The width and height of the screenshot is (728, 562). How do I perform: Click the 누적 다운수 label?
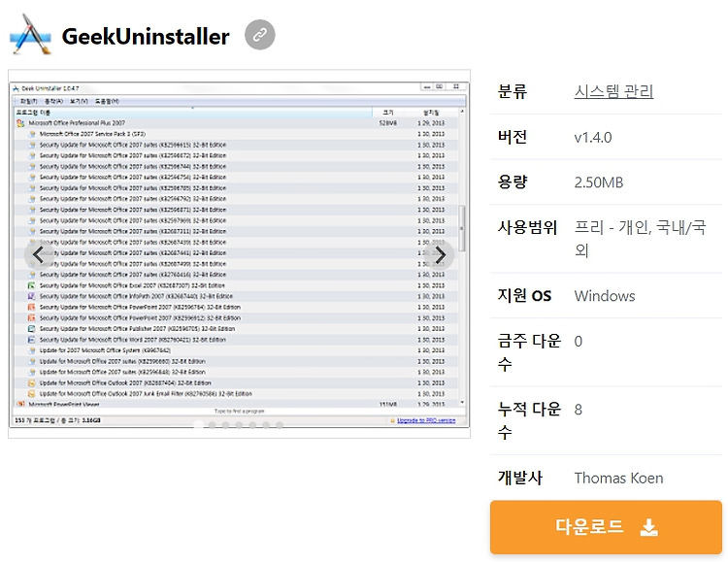[x=529, y=420]
